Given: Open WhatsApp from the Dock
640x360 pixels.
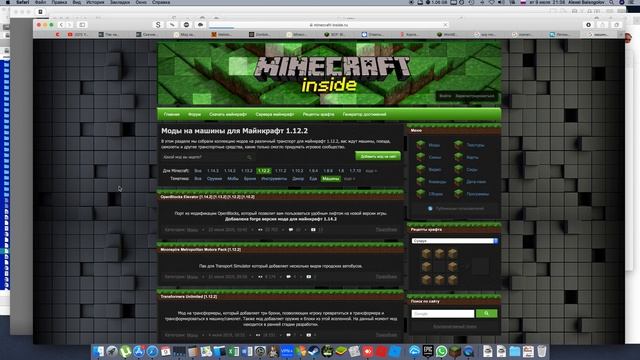Looking at the screenshot, I should (441, 351).
